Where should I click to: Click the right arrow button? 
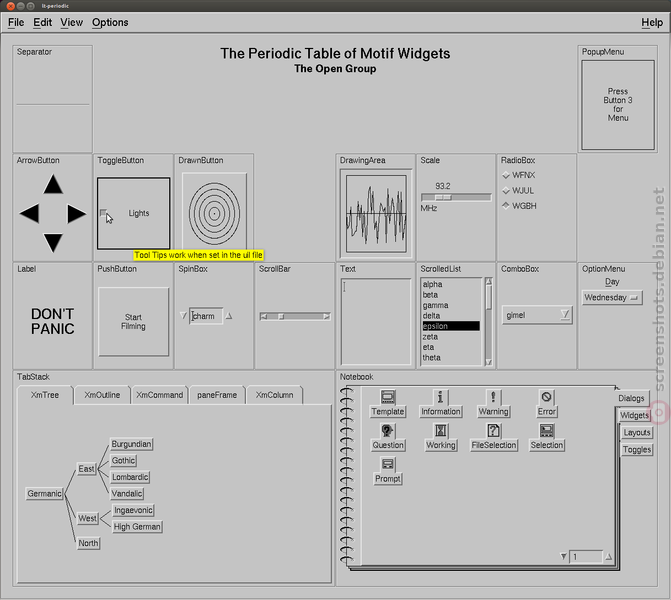[x=77, y=214]
